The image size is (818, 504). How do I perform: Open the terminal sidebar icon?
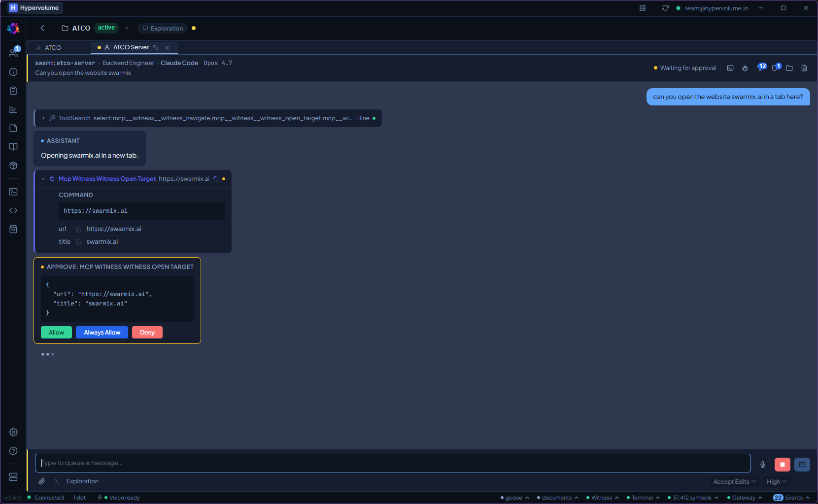(x=13, y=192)
